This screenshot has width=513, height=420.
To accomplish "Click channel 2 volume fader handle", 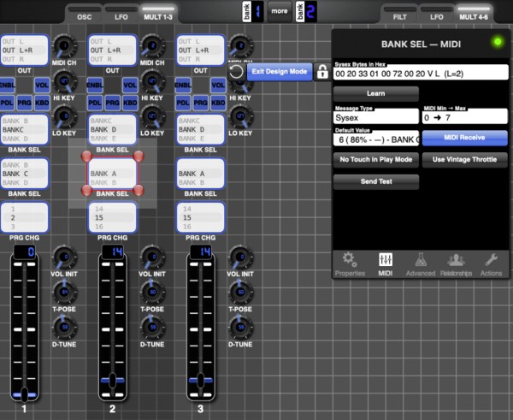I will tap(112, 380).
